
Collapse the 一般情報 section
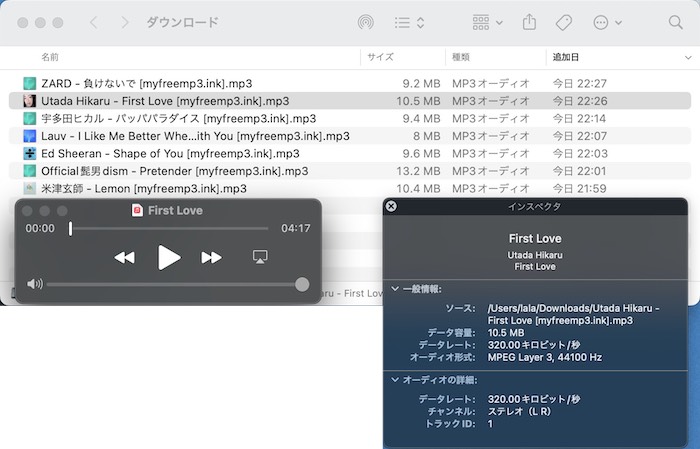tap(395, 289)
